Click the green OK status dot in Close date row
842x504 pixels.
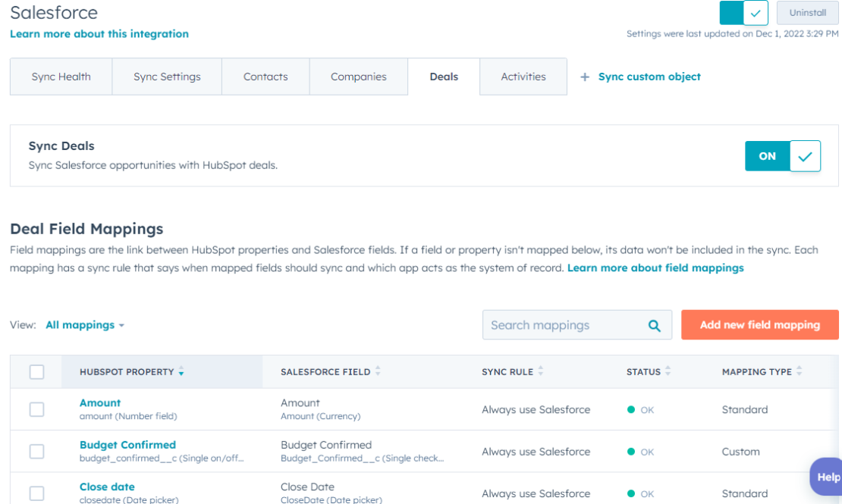[x=631, y=493]
